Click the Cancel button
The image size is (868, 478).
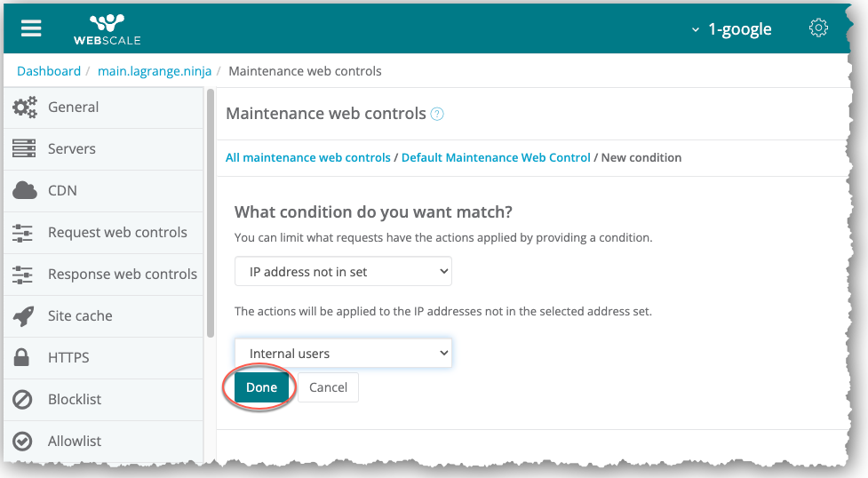(x=328, y=387)
